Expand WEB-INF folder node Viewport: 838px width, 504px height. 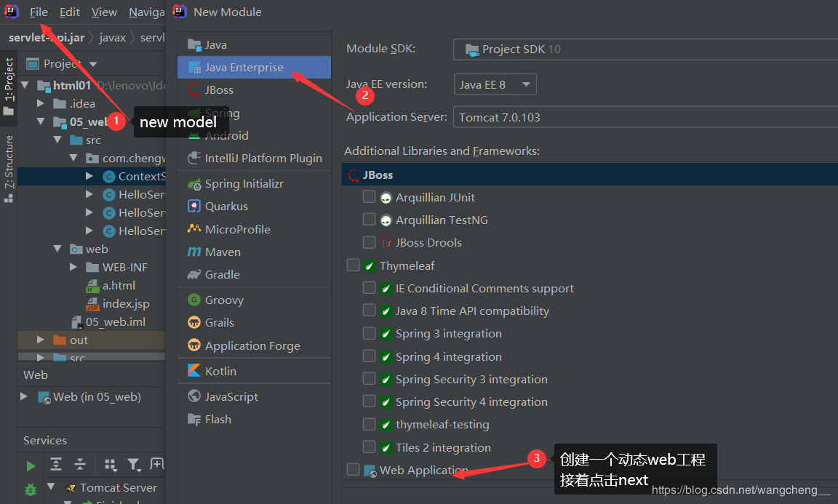(x=73, y=267)
